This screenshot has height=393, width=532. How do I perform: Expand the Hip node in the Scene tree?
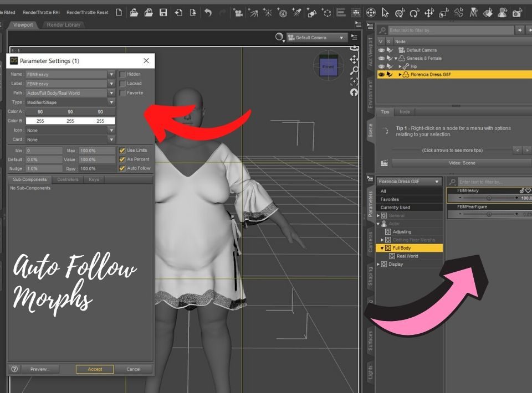pyautogui.click(x=400, y=66)
